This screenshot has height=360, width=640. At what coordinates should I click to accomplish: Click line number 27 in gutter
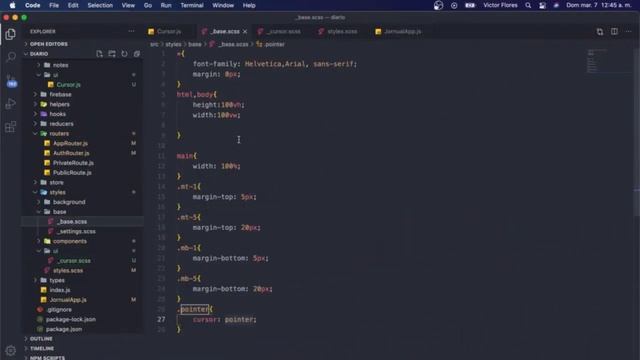[x=161, y=320]
